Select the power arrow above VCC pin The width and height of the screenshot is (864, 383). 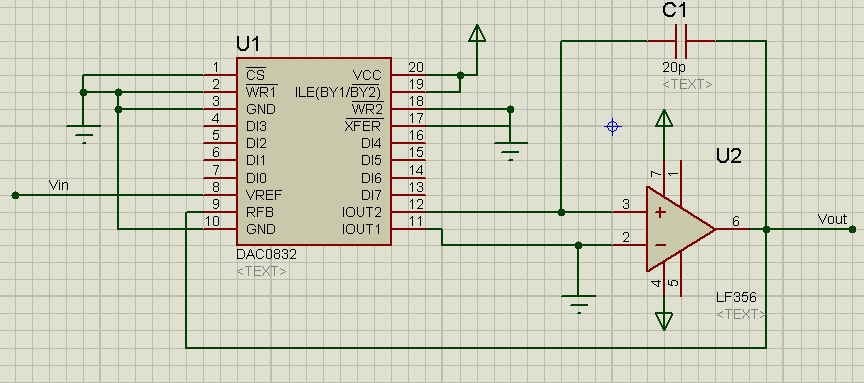[477, 34]
